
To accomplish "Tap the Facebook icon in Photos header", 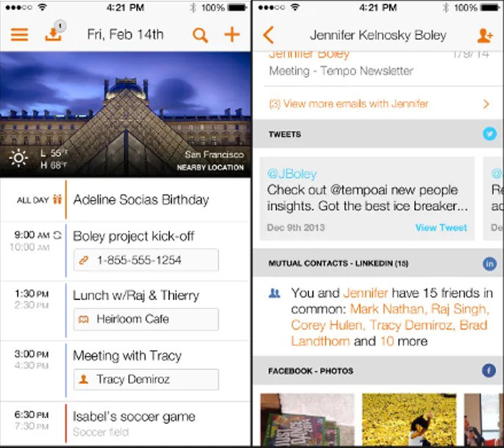I will tap(489, 371).
